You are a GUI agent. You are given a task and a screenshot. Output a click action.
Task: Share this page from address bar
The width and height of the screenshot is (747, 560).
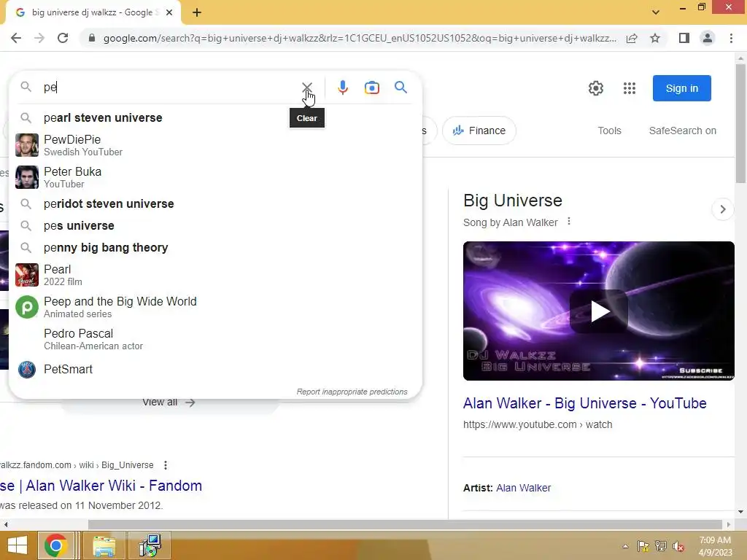pos(632,38)
